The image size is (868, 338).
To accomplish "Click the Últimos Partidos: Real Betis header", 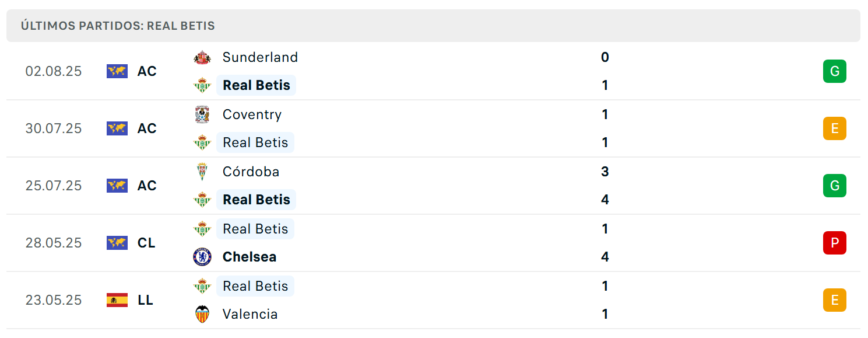I will [118, 26].
